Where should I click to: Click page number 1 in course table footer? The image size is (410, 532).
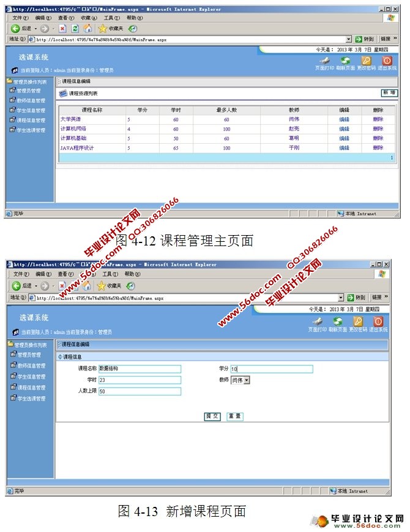(392, 158)
